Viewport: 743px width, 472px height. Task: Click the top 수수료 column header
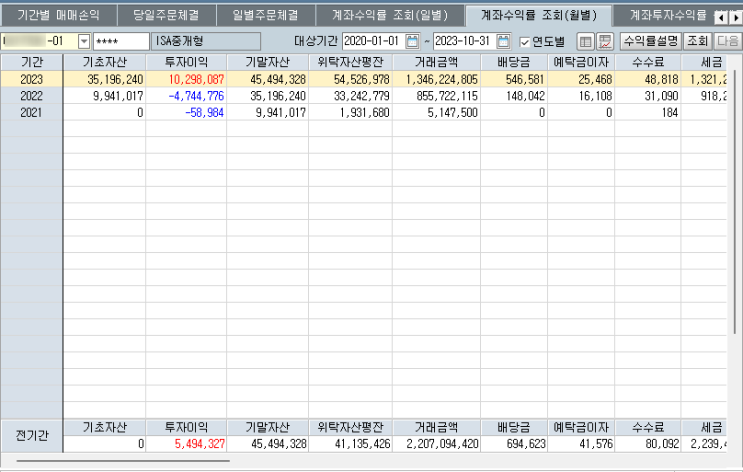[x=648, y=62]
